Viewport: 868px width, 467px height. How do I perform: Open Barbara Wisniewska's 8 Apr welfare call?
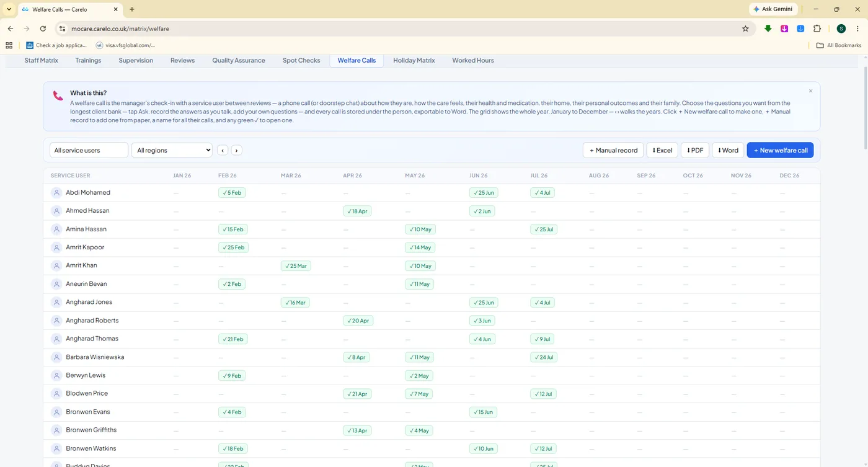click(x=356, y=357)
